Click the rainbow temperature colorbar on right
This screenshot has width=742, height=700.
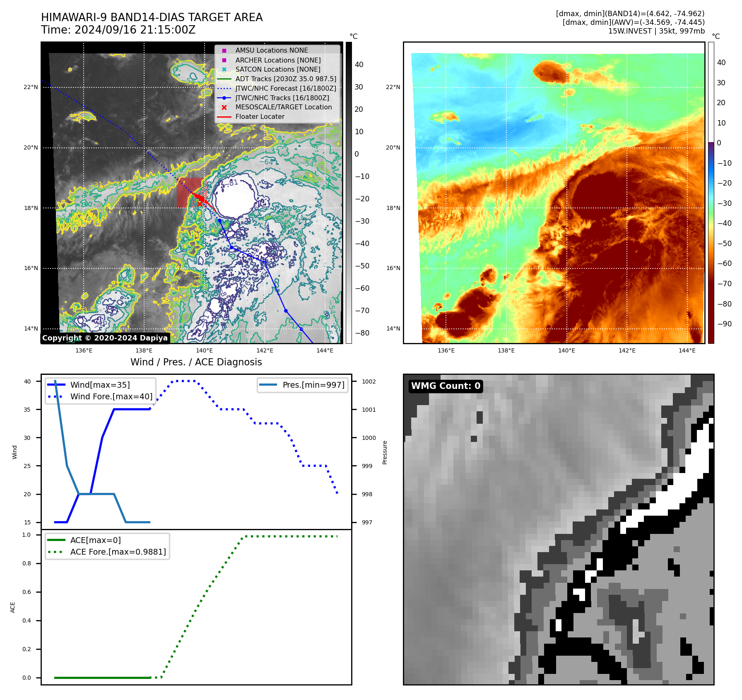coord(711,193)
